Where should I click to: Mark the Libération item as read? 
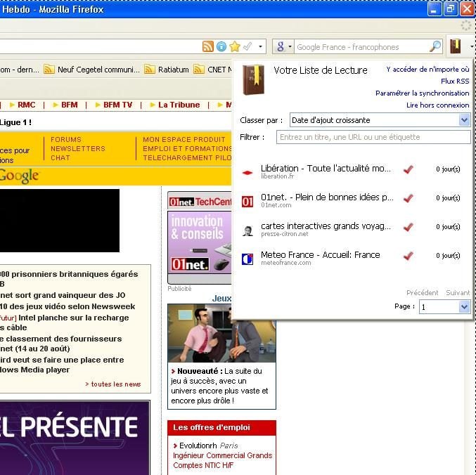point(408,169)
